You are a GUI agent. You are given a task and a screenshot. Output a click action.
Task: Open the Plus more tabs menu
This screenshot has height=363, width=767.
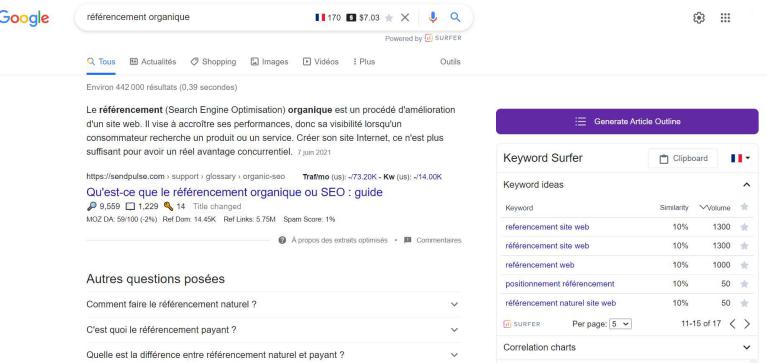363,62
